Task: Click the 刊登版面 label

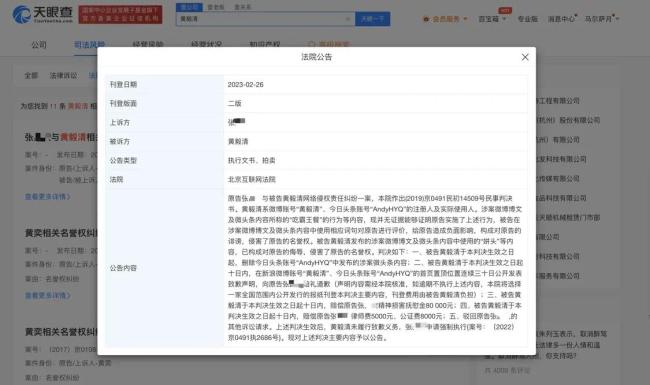Action: [x=123, y=104]
